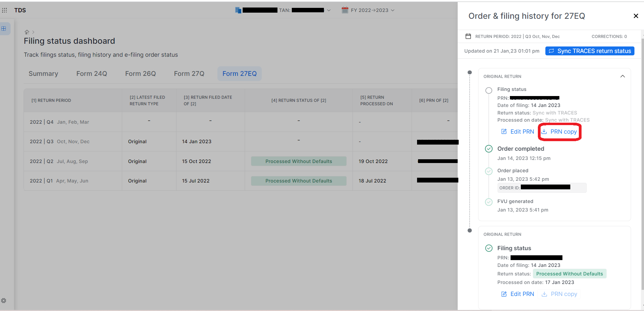Click the calendar icon beside FY 2022→2023
The height and width of the screenshot is (311, 644).
(345, 10)
